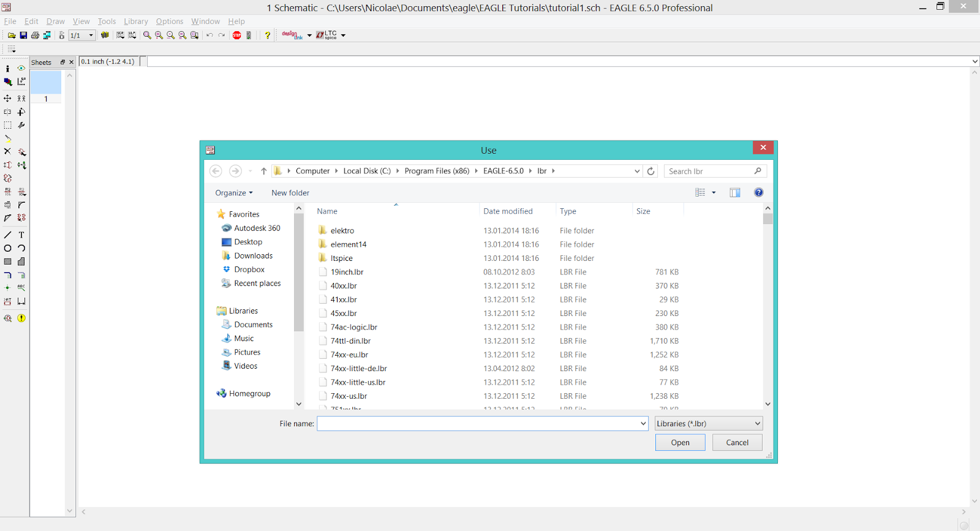Click the Use library books icon

coord(105,36)
